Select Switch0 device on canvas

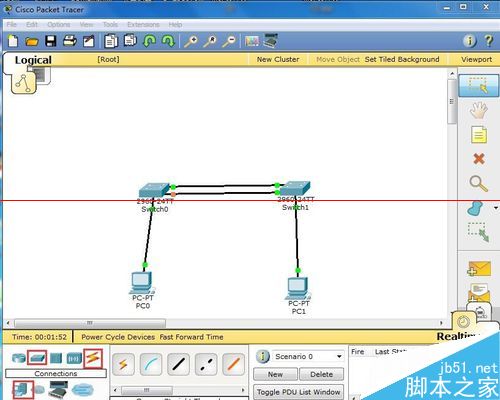[x=154, y=190]
